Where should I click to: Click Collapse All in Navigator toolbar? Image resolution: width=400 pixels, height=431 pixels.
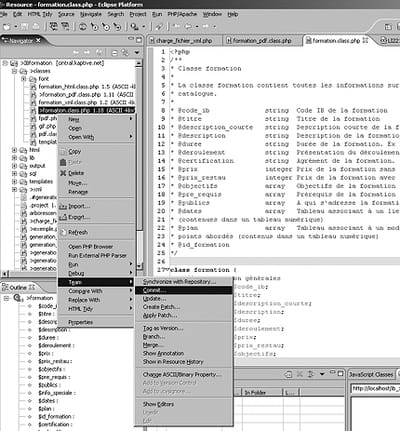coord(114,53)
